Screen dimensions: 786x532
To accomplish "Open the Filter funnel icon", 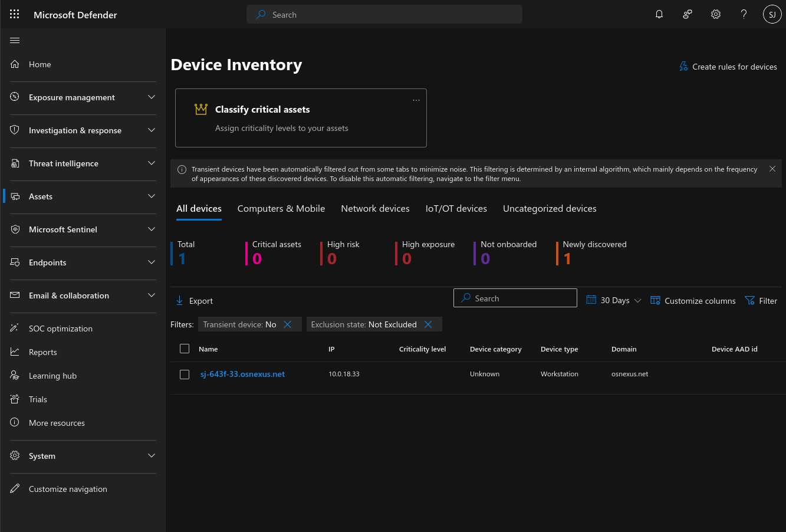I will click(750, 301).
